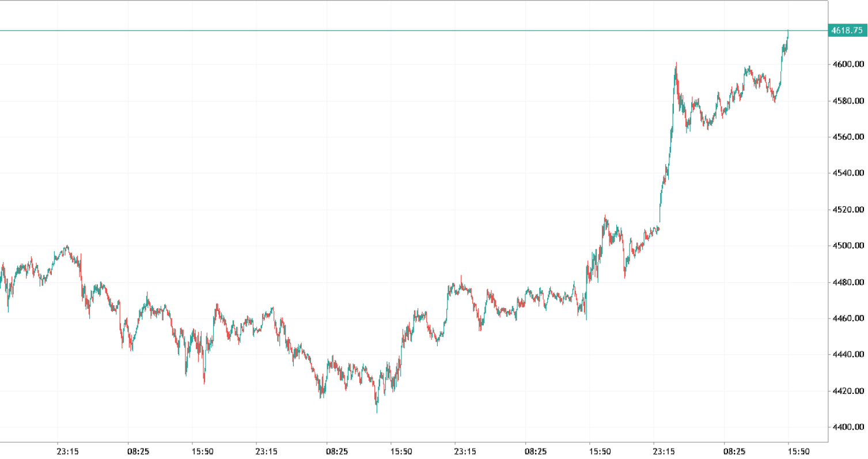Click the 4480.00 price axis label
This screenshot has height=459, width=868.
tap(848, 282)
